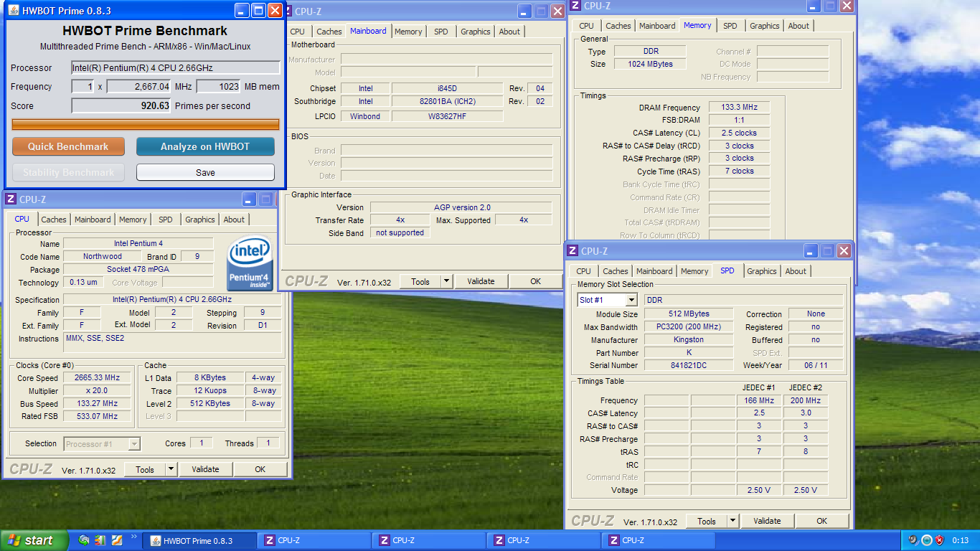Click the 2.5 clocks CAS Latency value
The width and height of the screenshot is (980, 551).
(739, 133)
